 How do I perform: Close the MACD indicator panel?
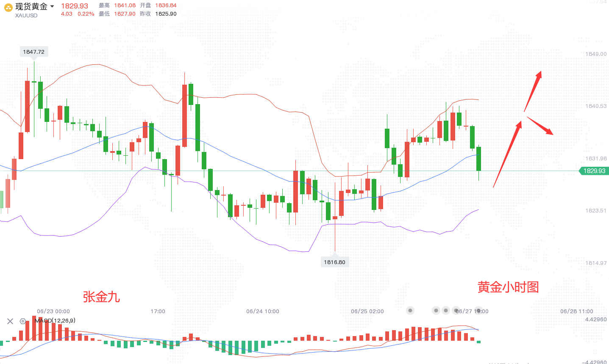[10, 321]
